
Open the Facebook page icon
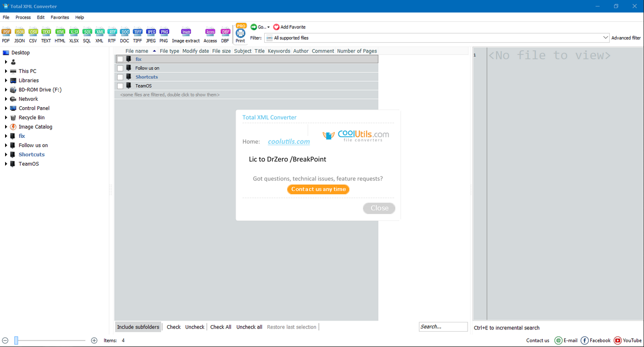[x=585, y=341]
